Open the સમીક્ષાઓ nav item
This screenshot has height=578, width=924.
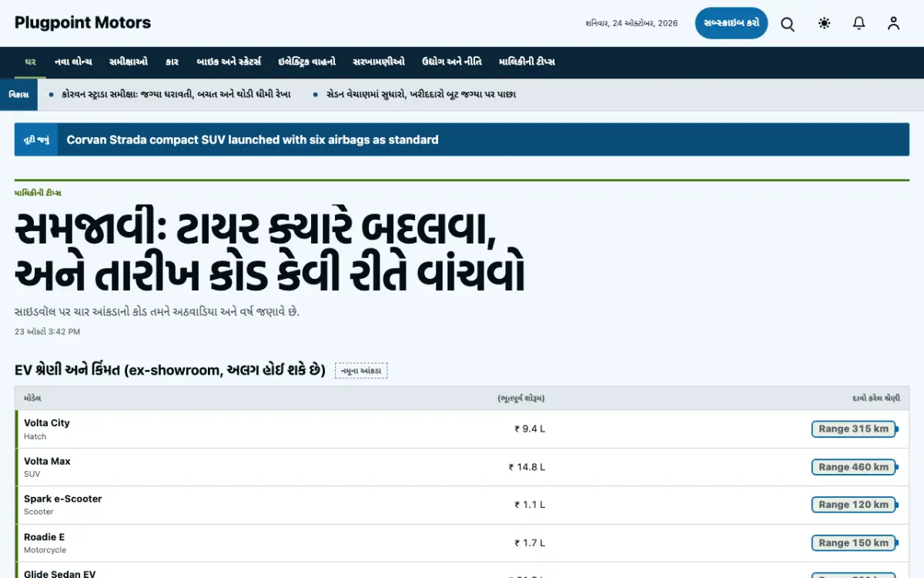[x=129, y=62]
